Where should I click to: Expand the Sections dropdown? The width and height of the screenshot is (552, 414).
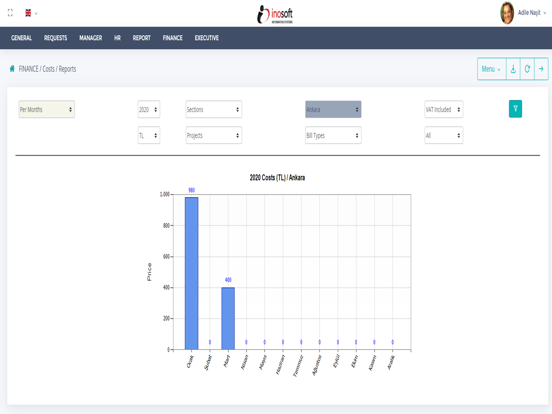(x=214, y=109)
